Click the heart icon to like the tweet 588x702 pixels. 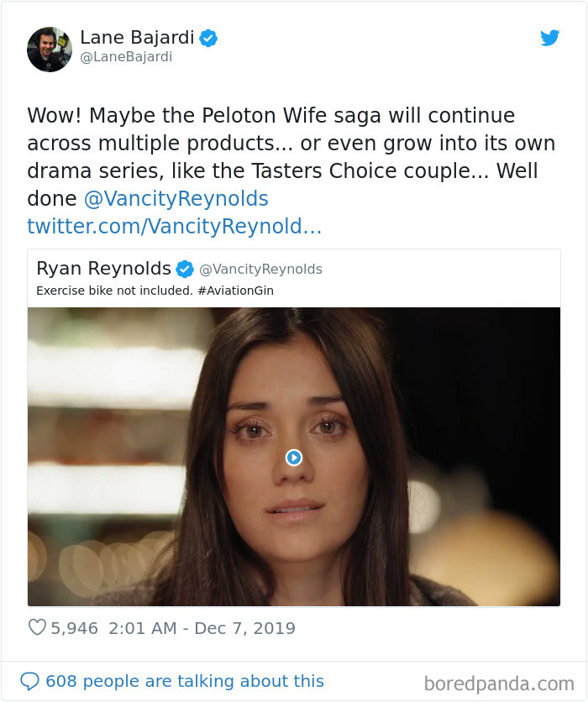(x=37, y=627)
